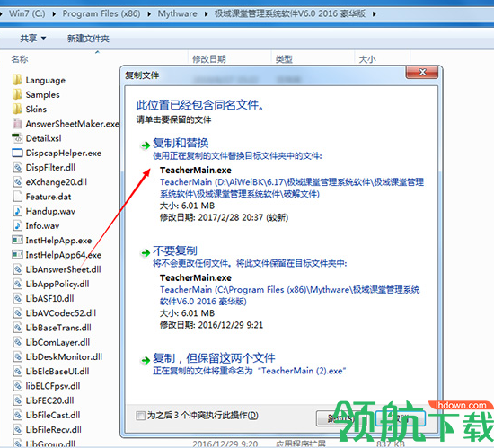The height and width of the screenshot is (448, 494).
Task: Click the InstHelpApp.exe program icon
Action: tap(17, 240)
